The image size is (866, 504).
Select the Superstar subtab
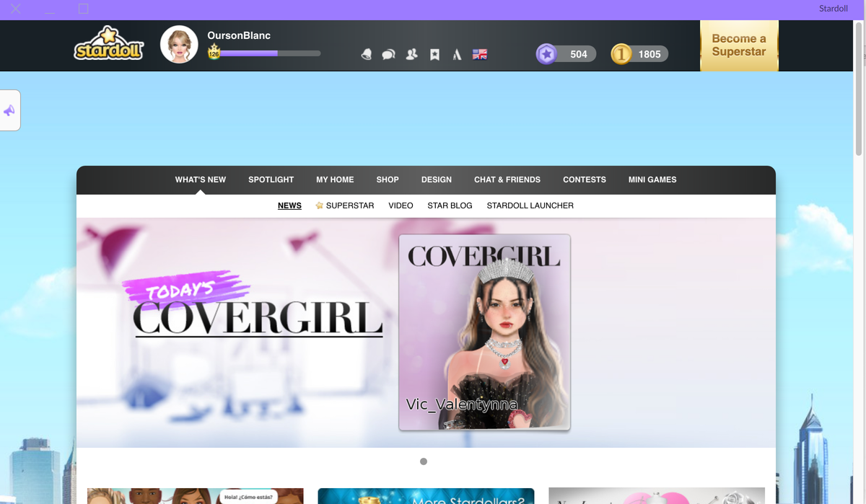[345, 205]
